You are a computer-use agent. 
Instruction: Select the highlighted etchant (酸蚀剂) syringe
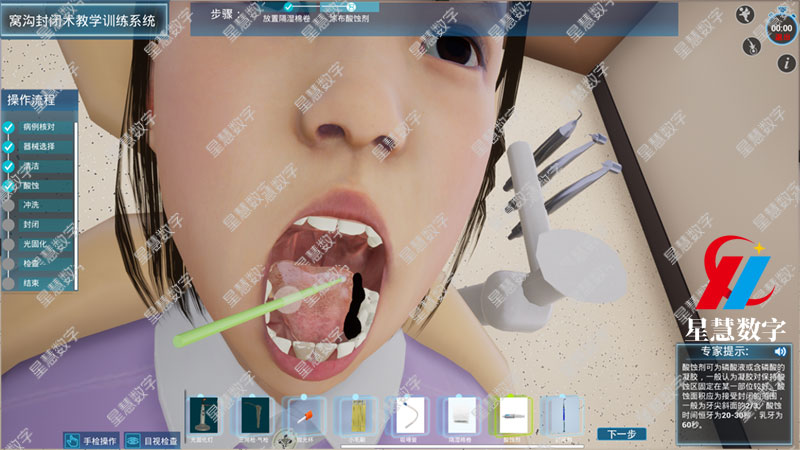point(512,416)
